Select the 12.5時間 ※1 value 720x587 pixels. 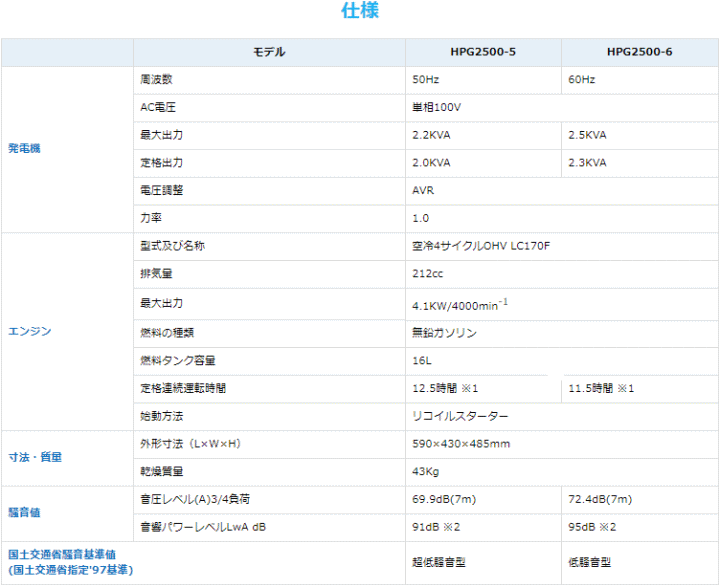click(x=445, y=388)
